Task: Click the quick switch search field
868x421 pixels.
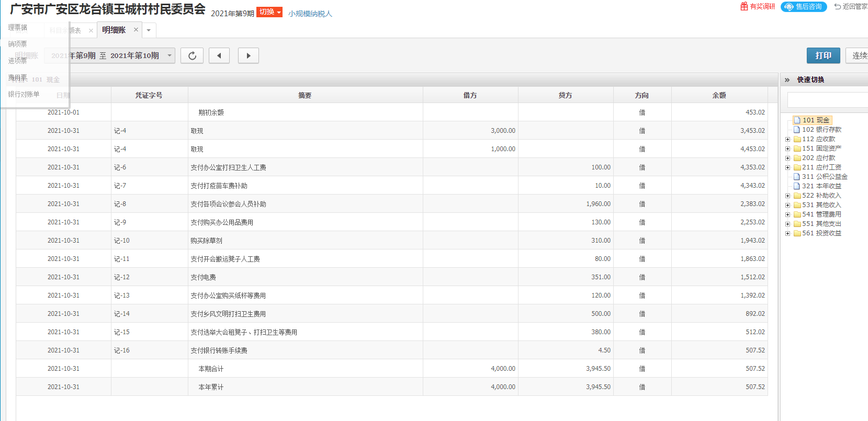Action: pyautogui.click(x=828, y=100)
